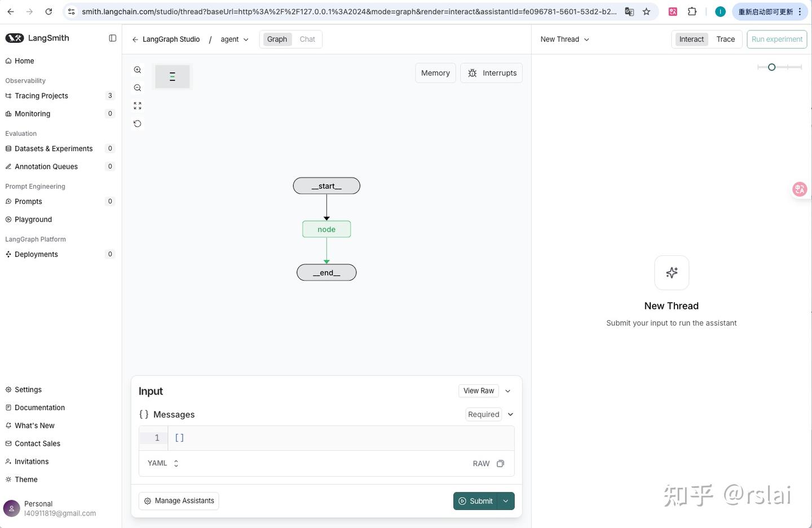Go to Datasets & Experiments

[x=54, y=149]
